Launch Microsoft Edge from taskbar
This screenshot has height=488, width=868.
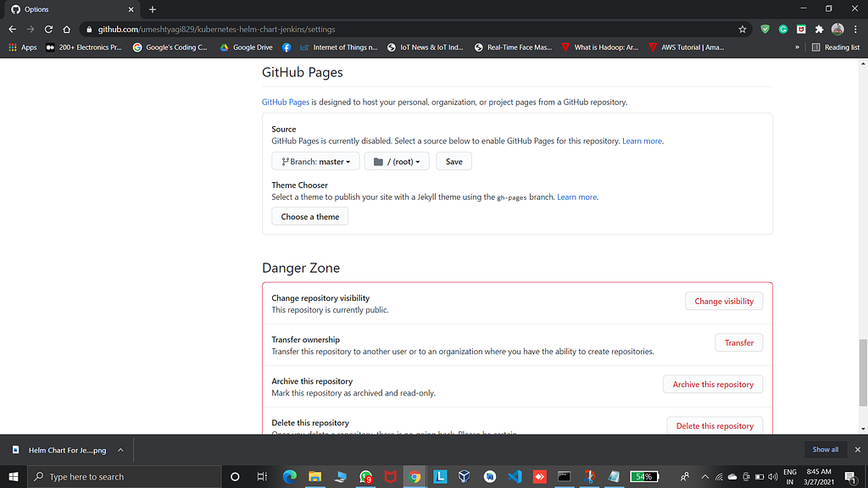(x=290, y=476)
